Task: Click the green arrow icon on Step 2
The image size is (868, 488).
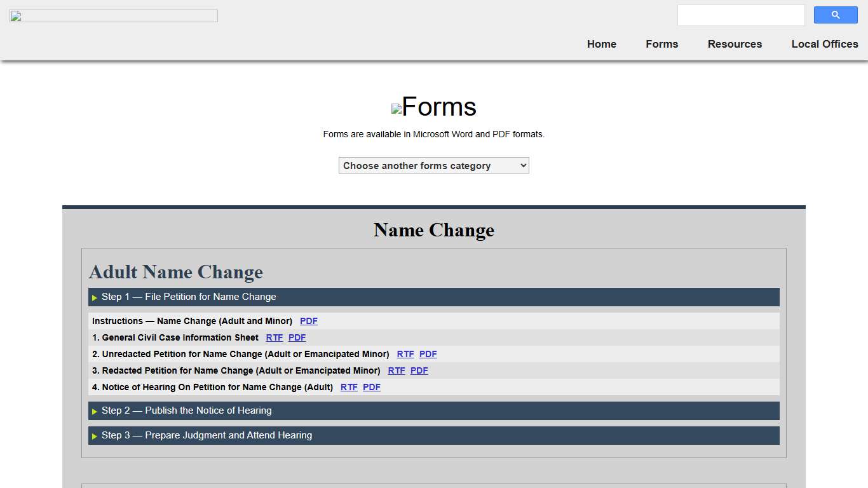Action: click(x=93, y=410)
